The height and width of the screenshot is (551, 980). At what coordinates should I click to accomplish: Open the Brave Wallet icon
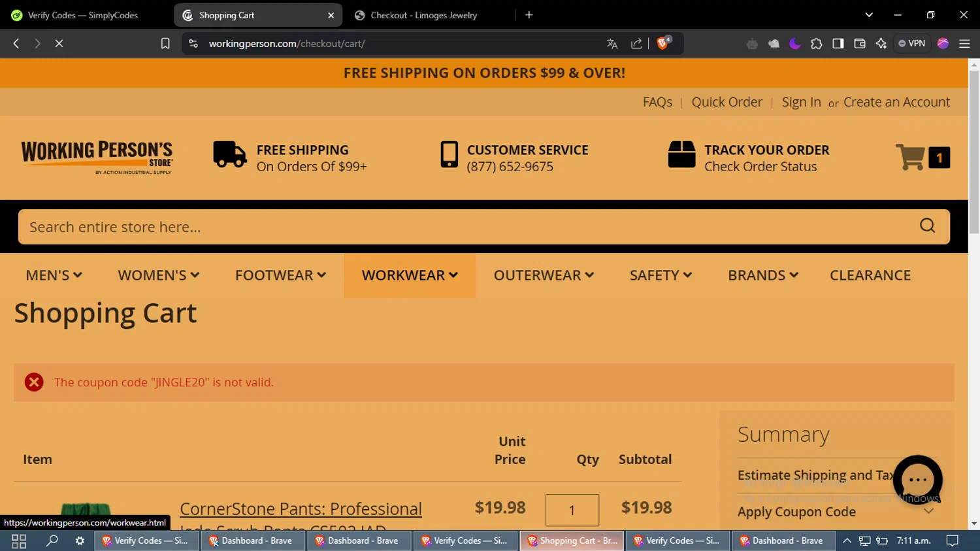860,43
